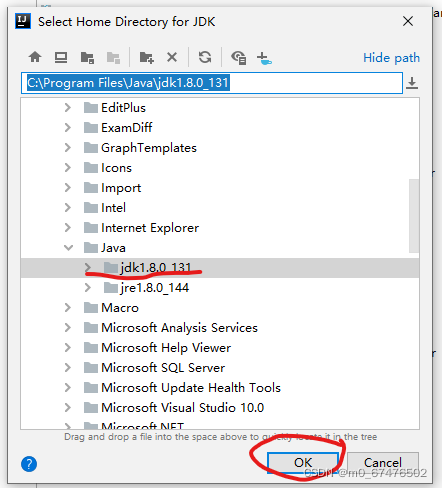The image size is (442, 488).
Task: Close the Select Home Directory dialog
Action: (408, 21)
